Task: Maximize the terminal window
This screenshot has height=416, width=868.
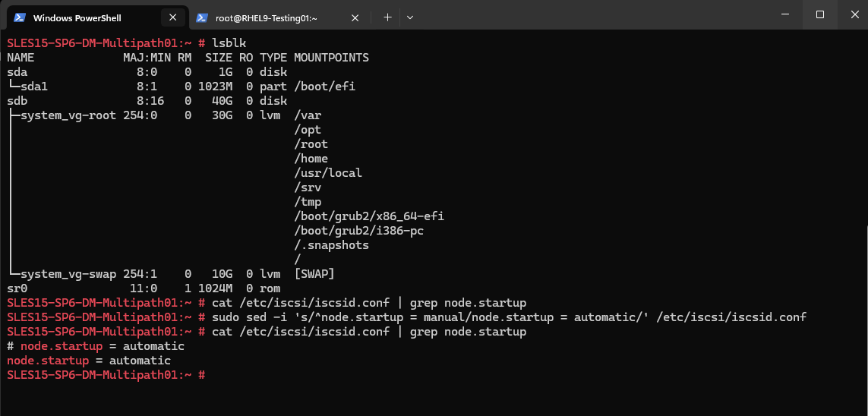Action: click(x=820, y=14)
